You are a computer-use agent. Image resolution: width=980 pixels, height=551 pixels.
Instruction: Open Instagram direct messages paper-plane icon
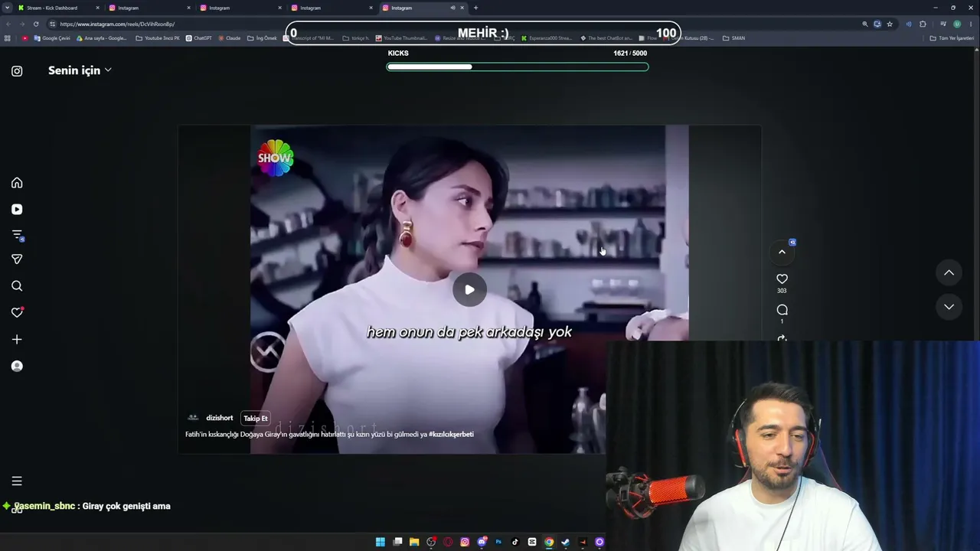[17, 259]
